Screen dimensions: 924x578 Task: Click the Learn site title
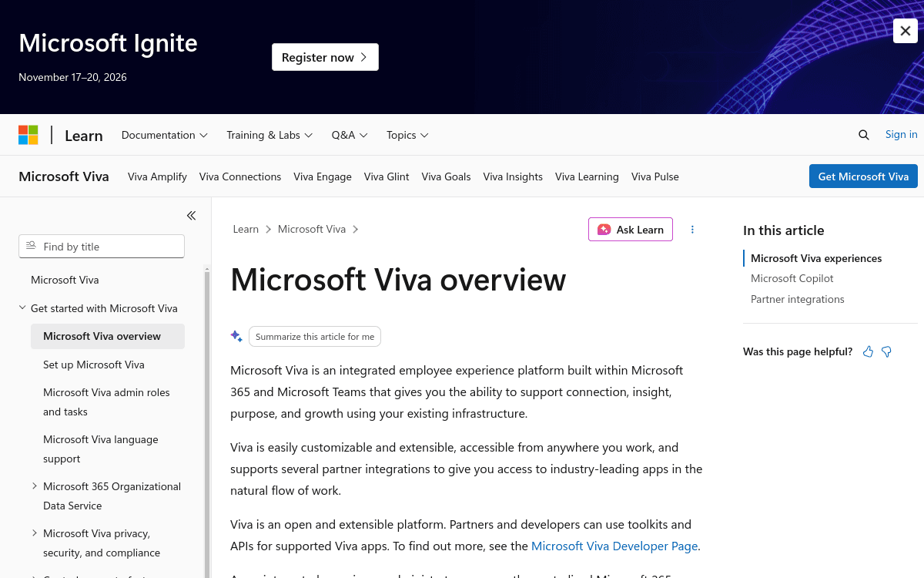tap(84, 136)
